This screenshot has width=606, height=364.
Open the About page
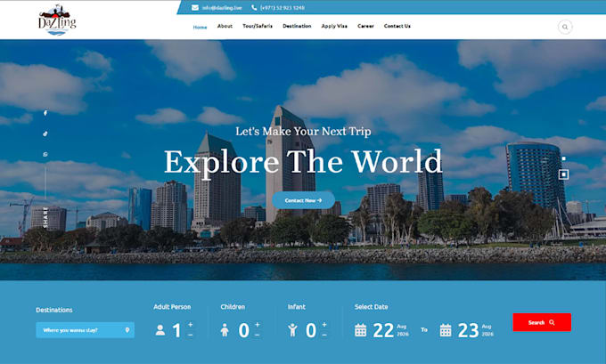point(225,26)
